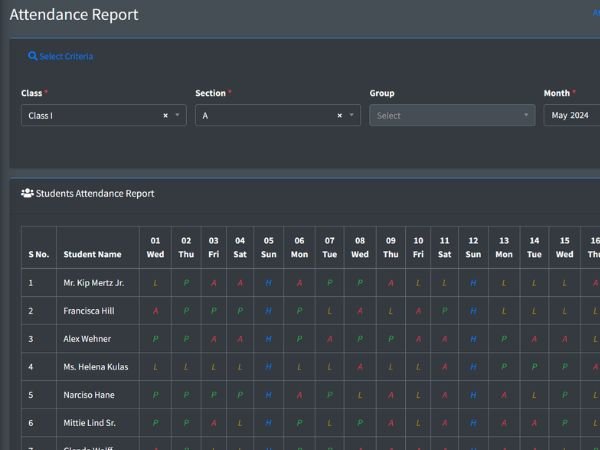Click Narciso Hane's 14 Tue late mark
Viewport: 600px width, 450px height.
(534, 395)
